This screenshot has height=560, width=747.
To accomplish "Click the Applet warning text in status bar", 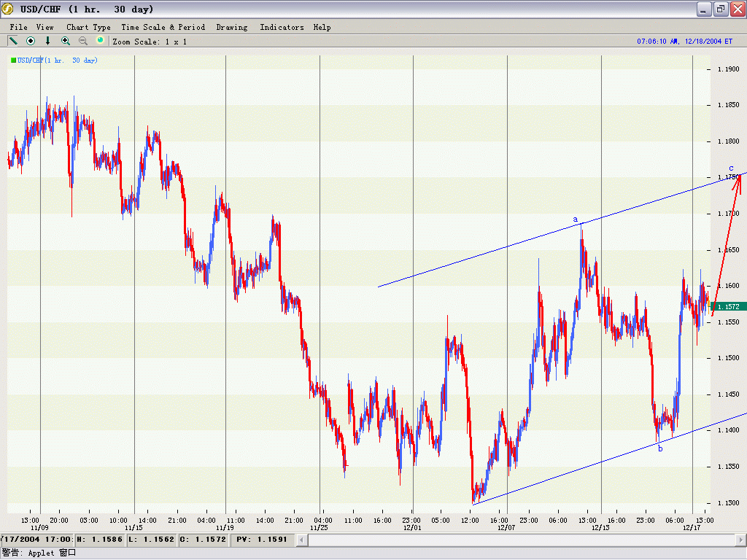I will coord(39,553).
